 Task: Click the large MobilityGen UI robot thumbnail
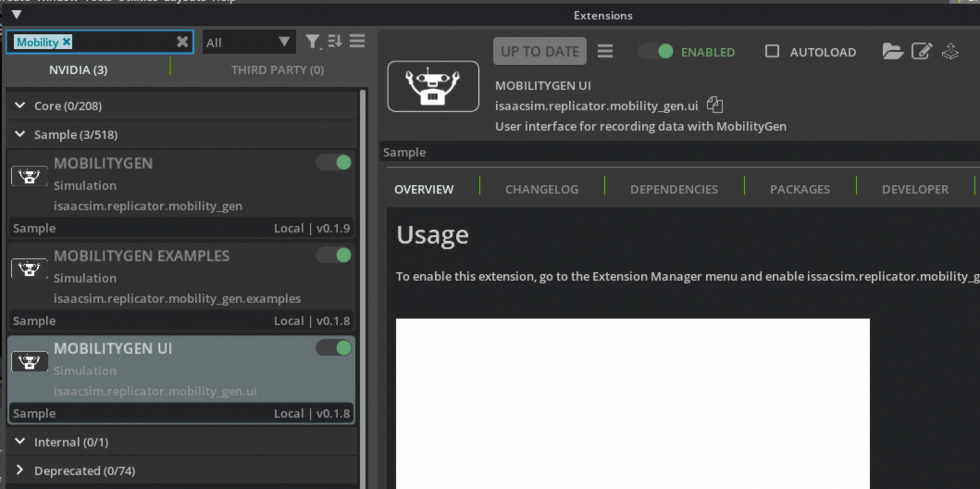coord(433,86)
